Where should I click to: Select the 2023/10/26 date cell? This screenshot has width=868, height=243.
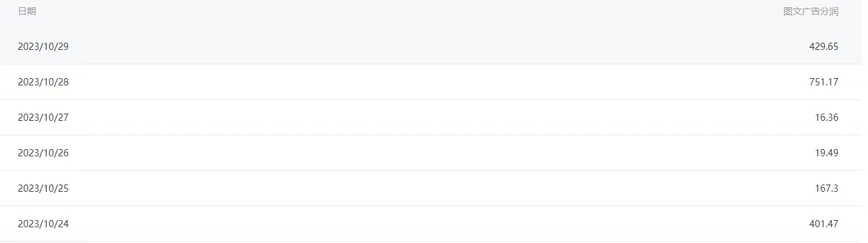pyautogui.click(x=43, y=153)
